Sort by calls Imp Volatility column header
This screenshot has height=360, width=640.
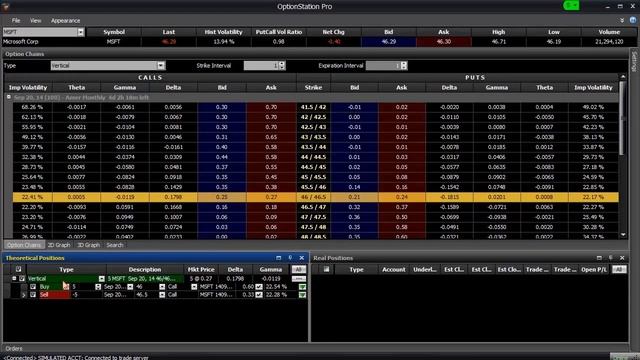click(28, 87)
